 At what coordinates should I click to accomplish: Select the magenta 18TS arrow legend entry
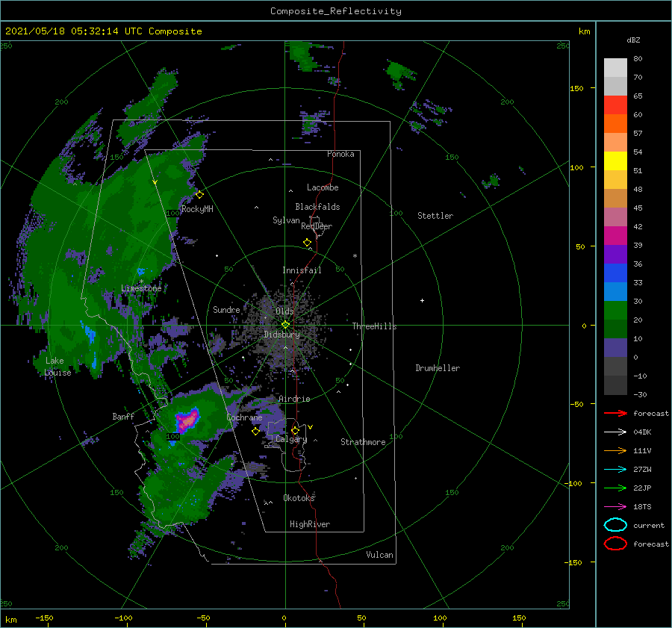coord(615,507)
